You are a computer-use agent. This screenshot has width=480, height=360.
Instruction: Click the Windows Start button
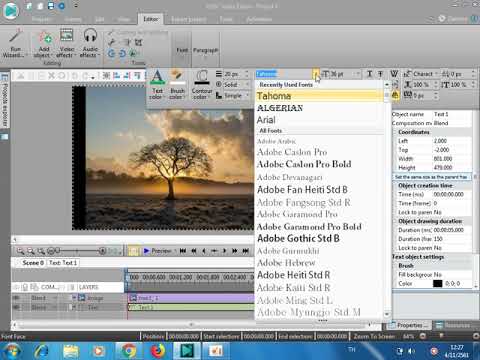point(11,351)
